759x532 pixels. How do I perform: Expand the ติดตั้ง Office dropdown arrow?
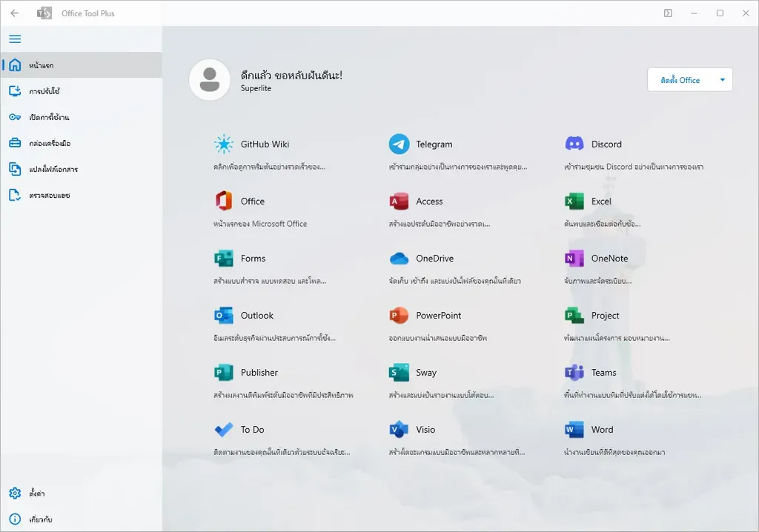[x=722, y=80]
